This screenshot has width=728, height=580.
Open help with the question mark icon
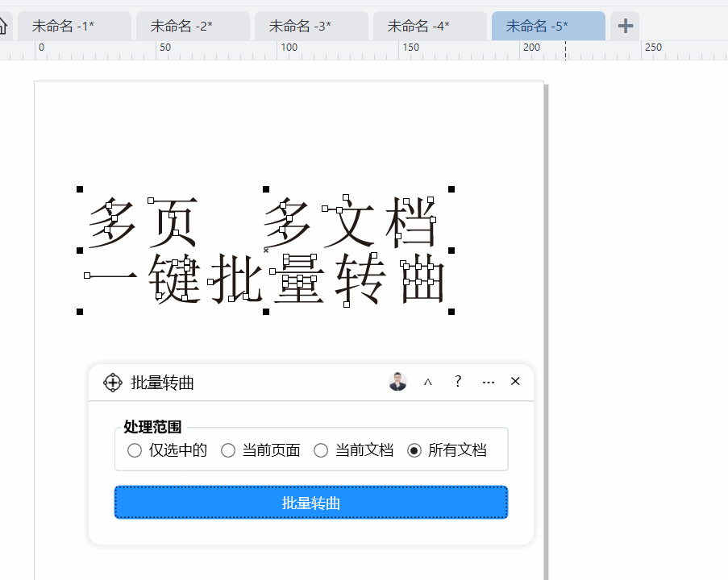[x=458, y=381]
